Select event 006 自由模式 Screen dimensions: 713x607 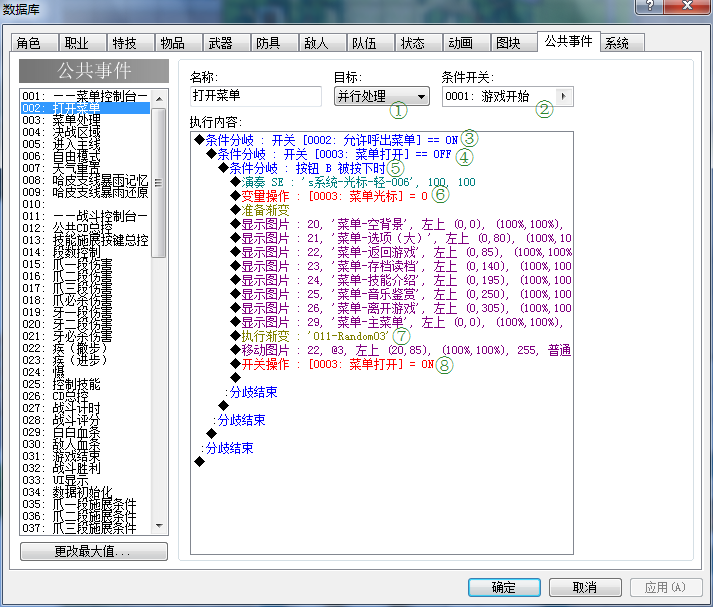85,156
